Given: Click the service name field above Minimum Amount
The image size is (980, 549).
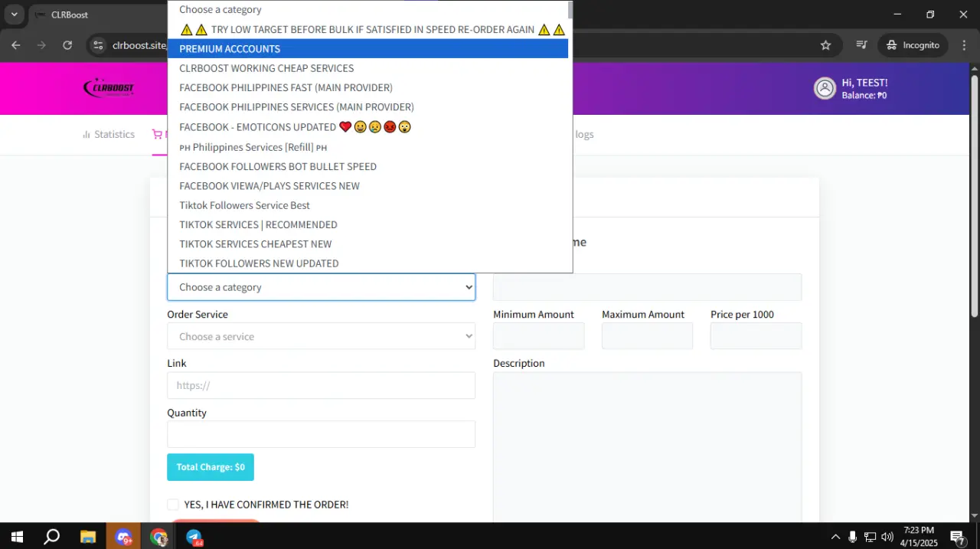Looking at the screenshot, I should click(647, 287).
